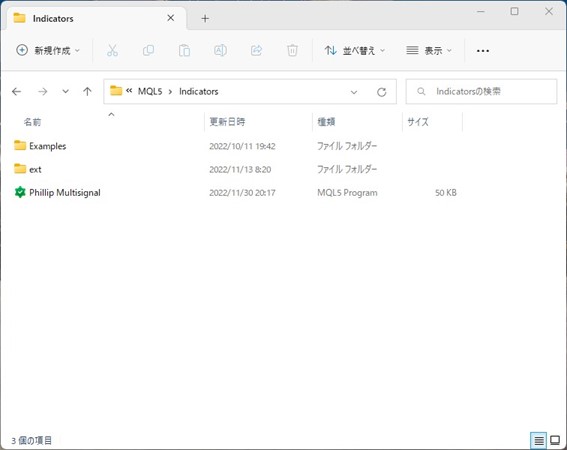Open recent locations dropdown arrow
The width and height of the screenshot is (567, 450).
point(65,91)
